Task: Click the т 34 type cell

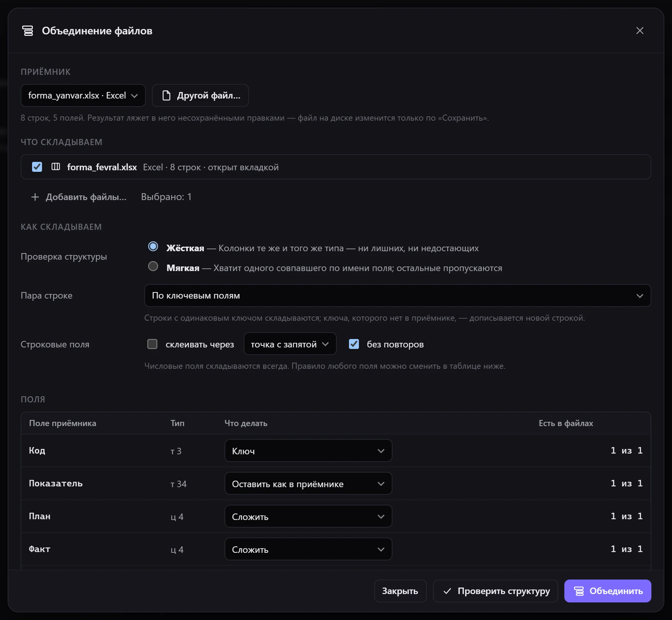Action: click(178, 484)
